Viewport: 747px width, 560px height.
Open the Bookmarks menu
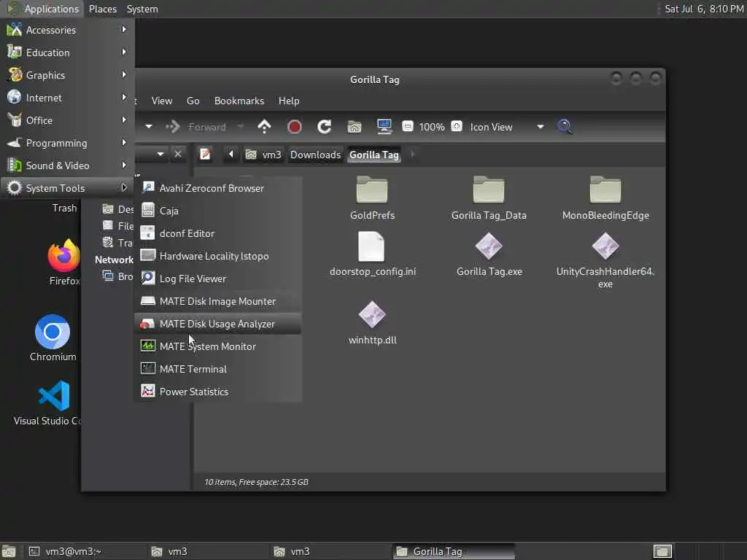tap(239, 101)
